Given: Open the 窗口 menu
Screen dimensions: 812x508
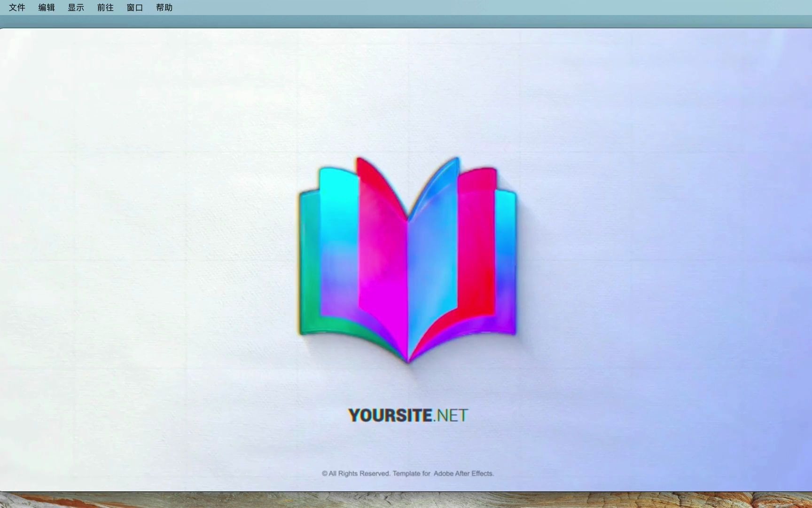Looking at the screenshot, I should point(135,8).
